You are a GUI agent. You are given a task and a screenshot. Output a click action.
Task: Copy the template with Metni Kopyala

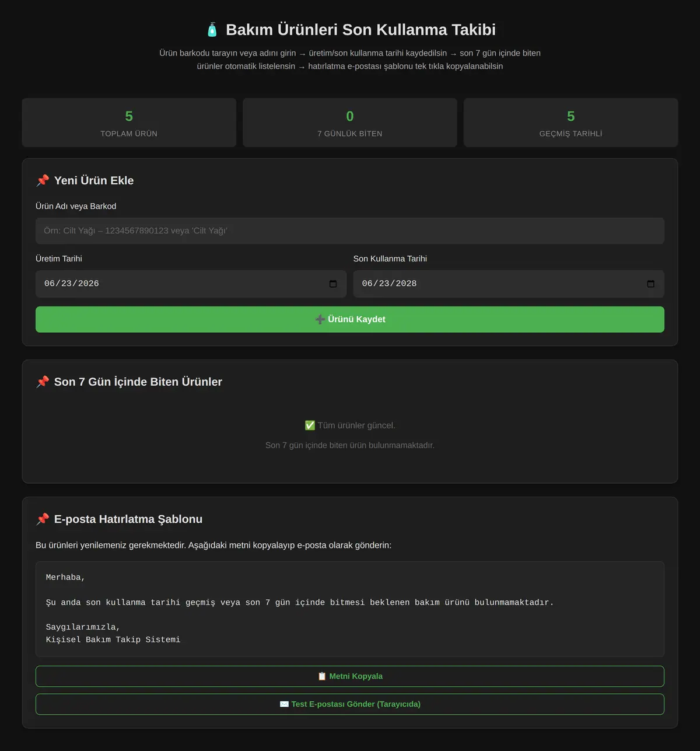pos(350,676)
